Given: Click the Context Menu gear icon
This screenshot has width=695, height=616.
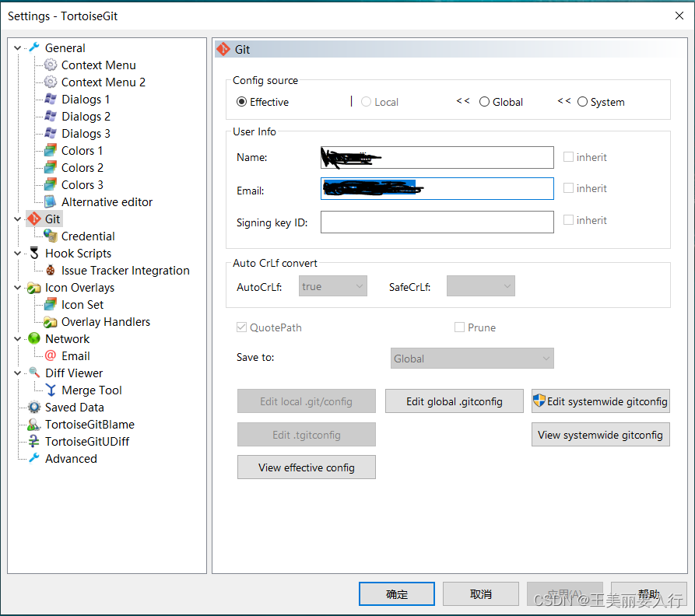Looking at the screenshot, I should click(x=51, y=65).
